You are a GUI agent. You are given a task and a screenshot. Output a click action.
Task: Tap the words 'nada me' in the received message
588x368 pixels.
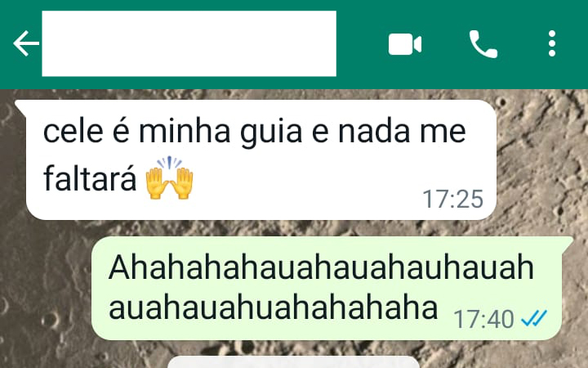pos(402,132)
